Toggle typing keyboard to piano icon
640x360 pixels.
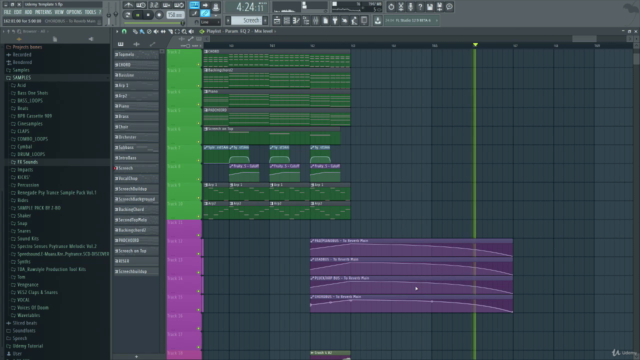(195, 5)
